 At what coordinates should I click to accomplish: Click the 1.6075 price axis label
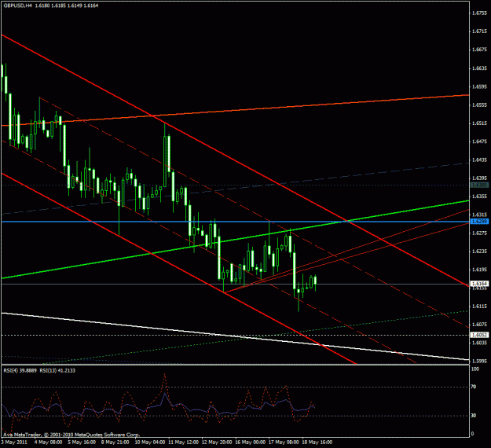[x=479, y=325]
